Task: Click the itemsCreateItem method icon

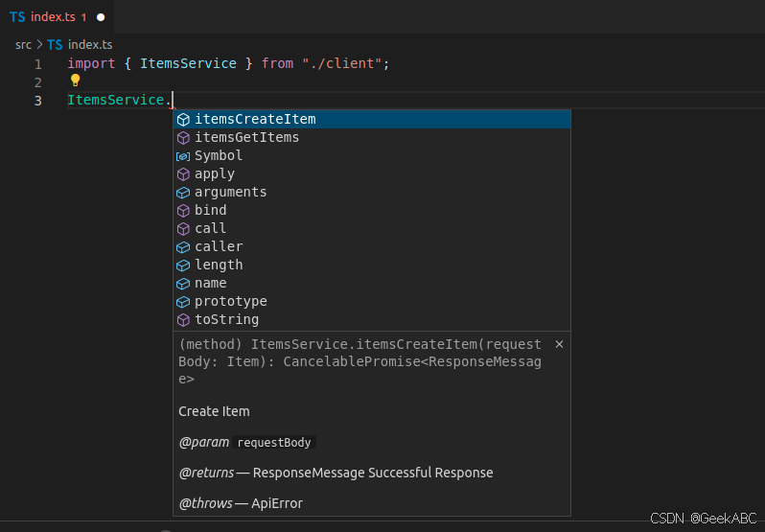Action: pyautogui.click(x=183, y=120)
